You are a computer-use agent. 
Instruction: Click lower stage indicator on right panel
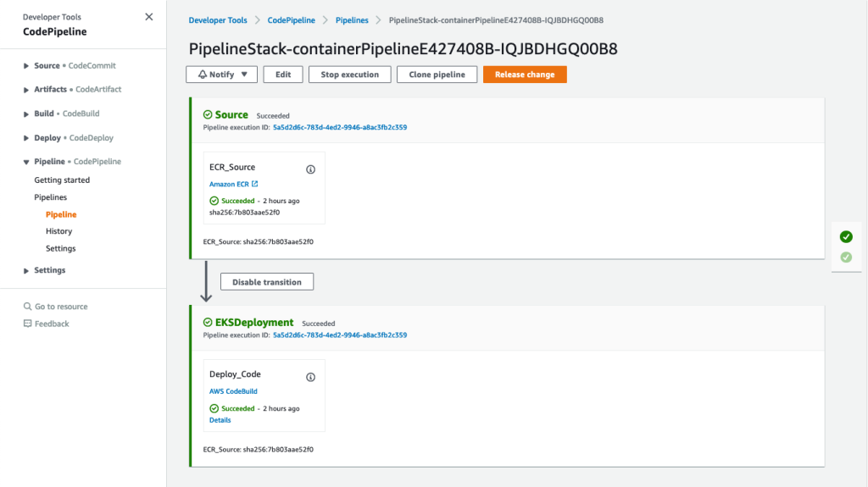[x=846, y=257]
